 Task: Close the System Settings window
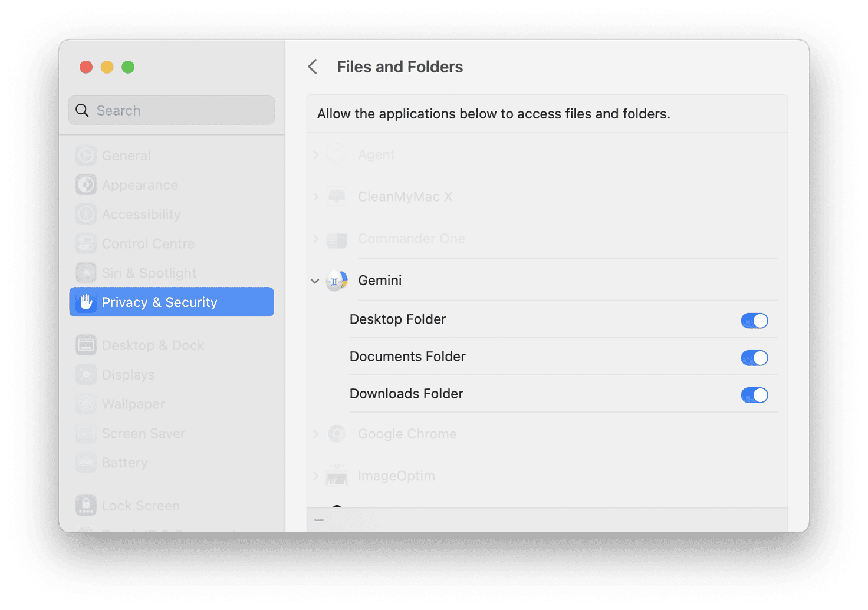point(86,67)
